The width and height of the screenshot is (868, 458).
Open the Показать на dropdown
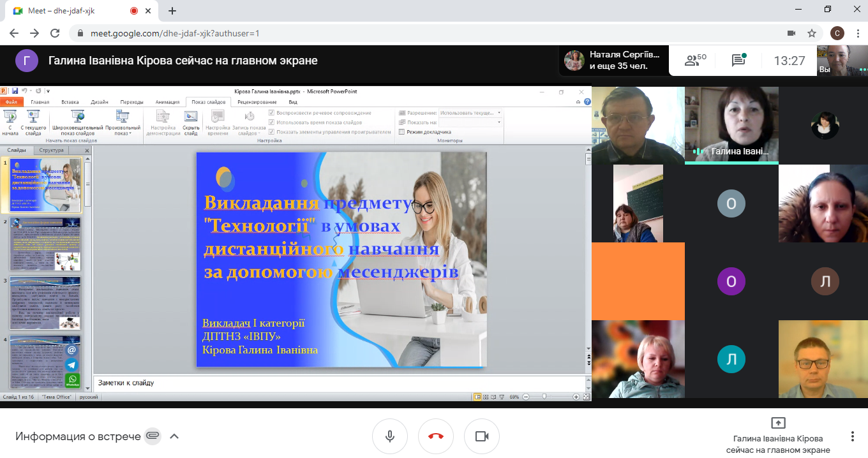469,122
